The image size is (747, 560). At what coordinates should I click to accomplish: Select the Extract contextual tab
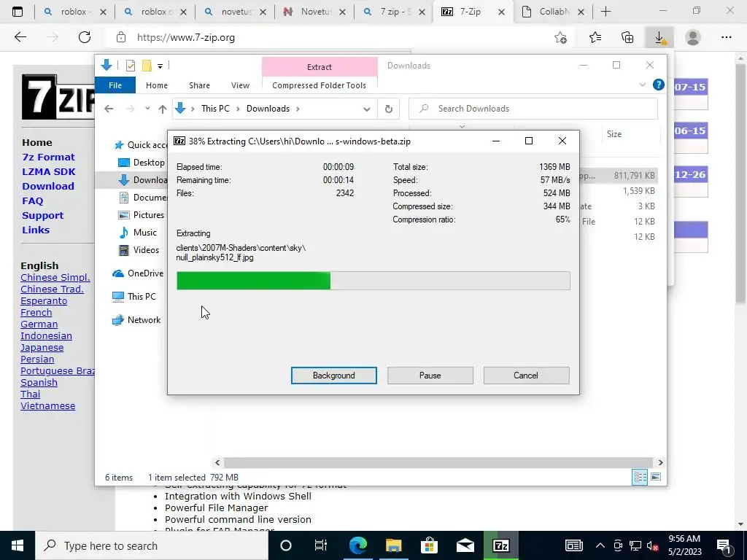[x=320, y=67]
